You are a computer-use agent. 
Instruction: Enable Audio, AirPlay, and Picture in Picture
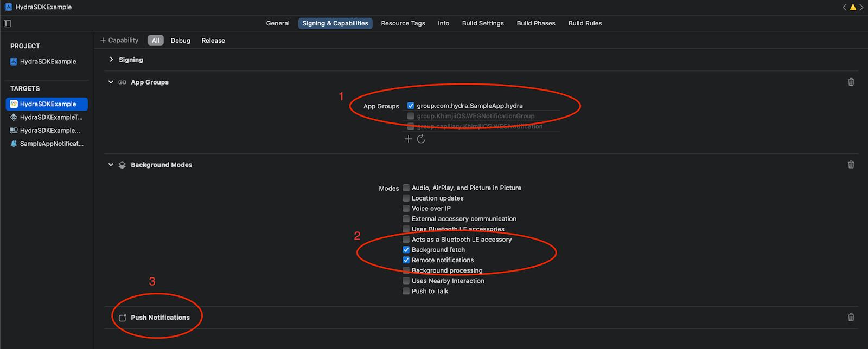pos(406,188)
